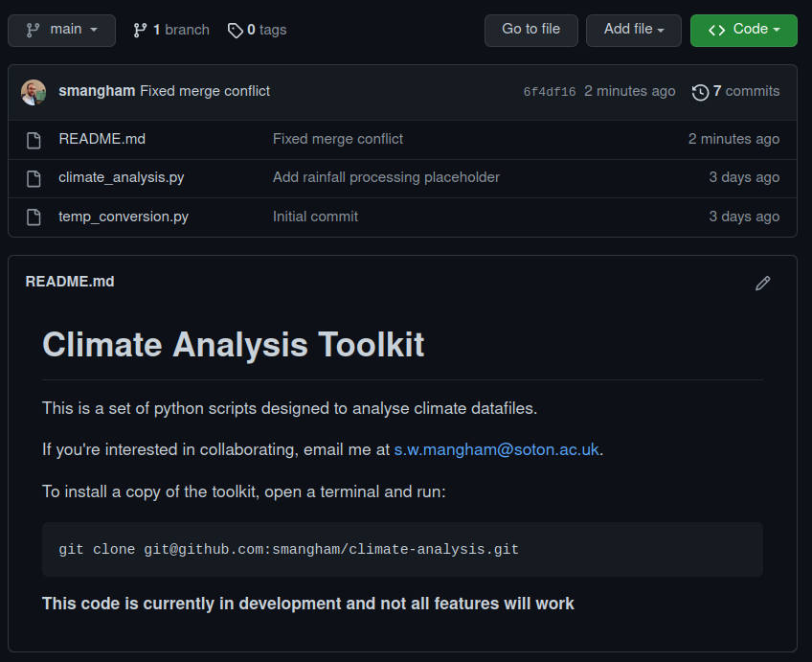
Task: Click the file icon beside temp_conversion.py
Action: click(x=34, y=217)
